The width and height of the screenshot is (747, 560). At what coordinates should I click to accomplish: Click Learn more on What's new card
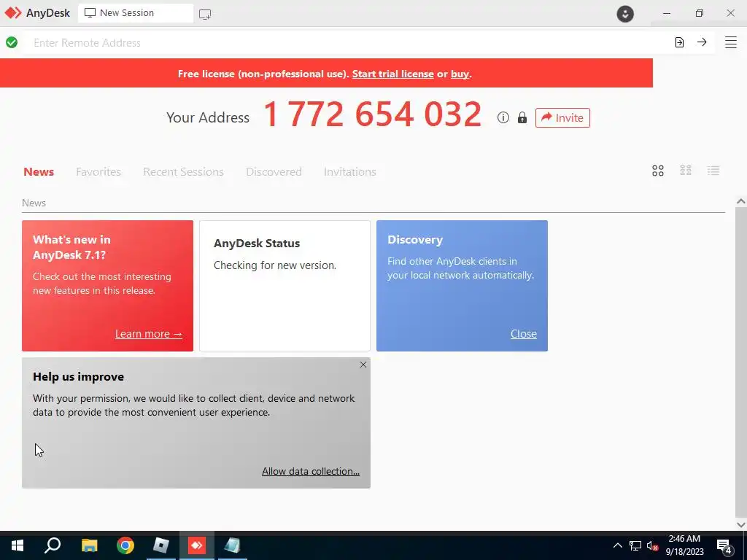pyautogui.click(x=149, y=334)
